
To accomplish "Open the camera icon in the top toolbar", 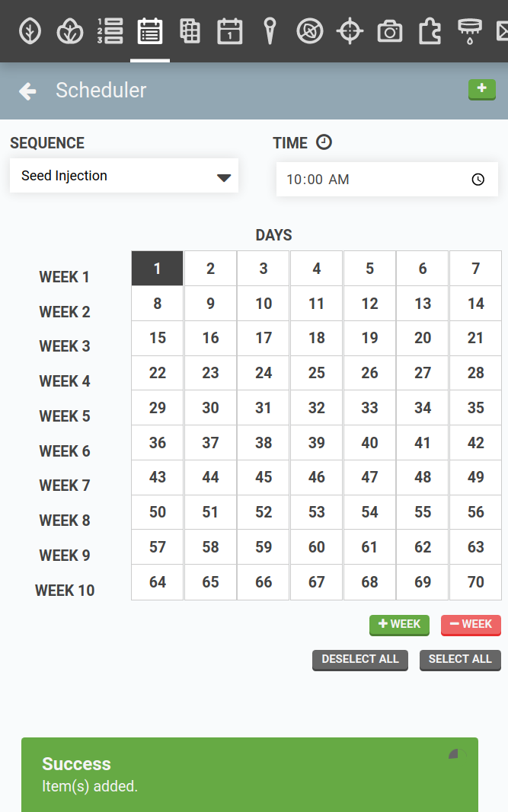I will 389,31.
